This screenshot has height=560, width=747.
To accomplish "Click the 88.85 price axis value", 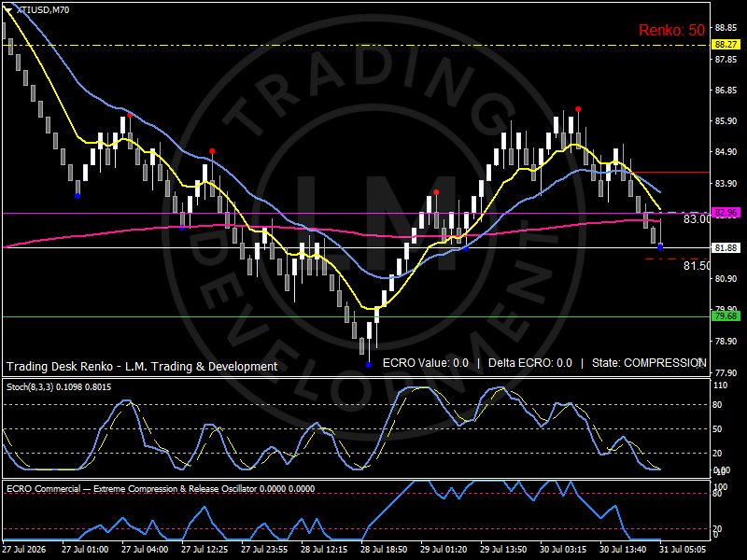I will (726, 28).
